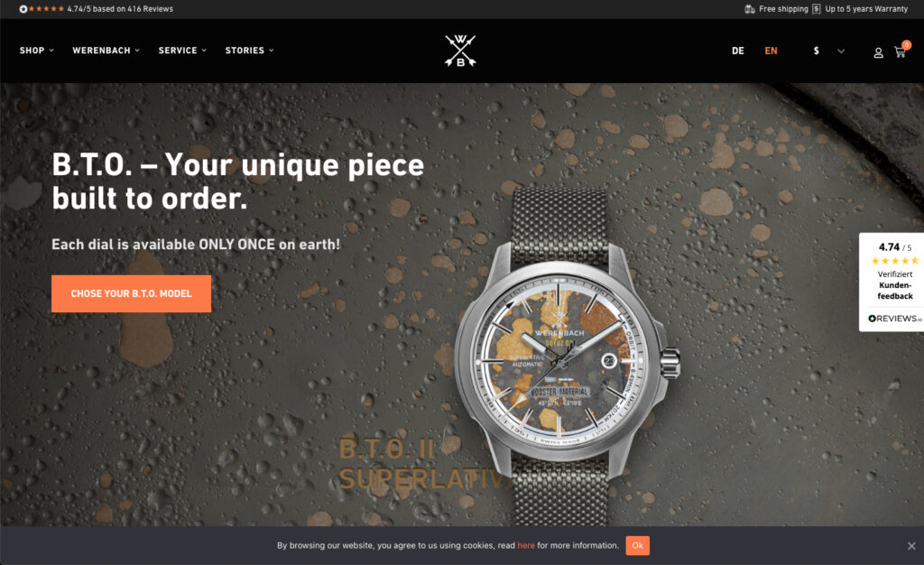Open the cookie policy 'here' link

pos(526,545)
